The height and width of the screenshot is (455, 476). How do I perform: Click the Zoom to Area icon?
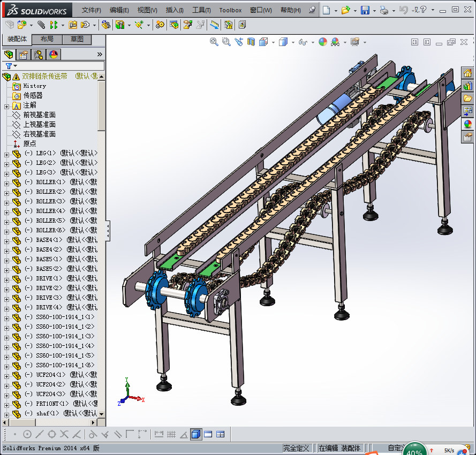226,42
